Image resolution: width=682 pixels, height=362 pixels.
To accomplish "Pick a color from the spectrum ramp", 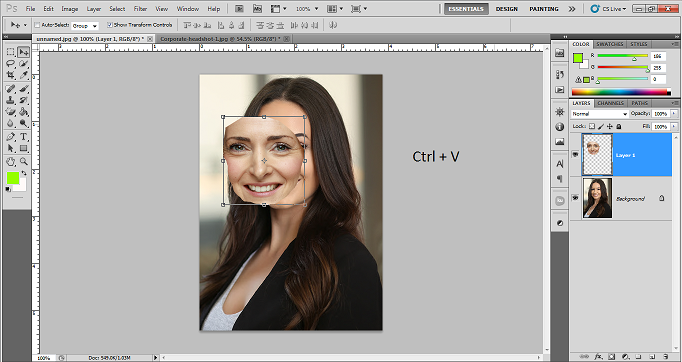I will tap(621, 92).
